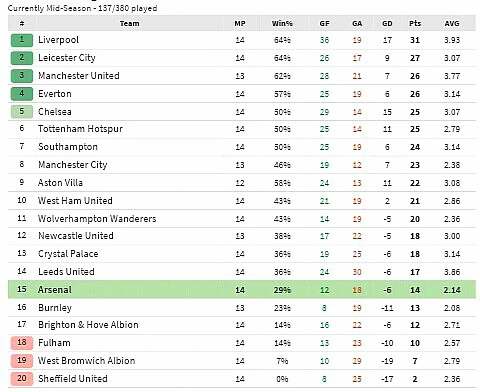Click the green rank 3 badge
This screenshot has height=392, width=480.
point(22,76)
